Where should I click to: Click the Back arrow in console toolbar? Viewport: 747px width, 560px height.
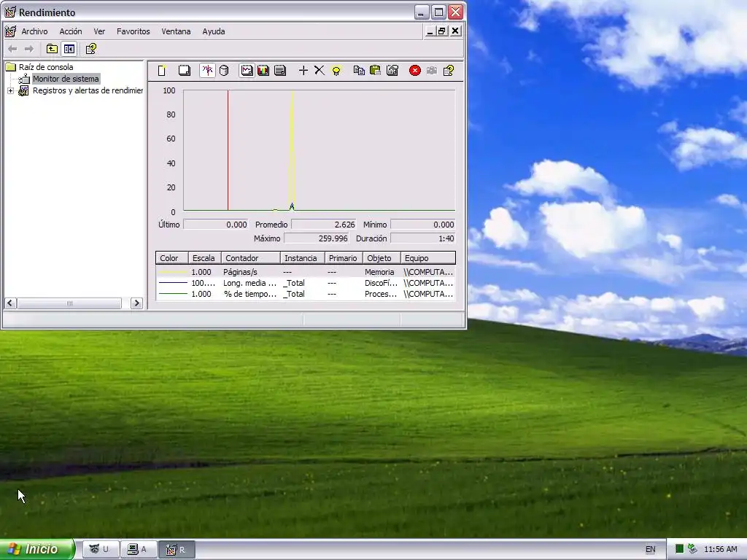coord(13,49)
